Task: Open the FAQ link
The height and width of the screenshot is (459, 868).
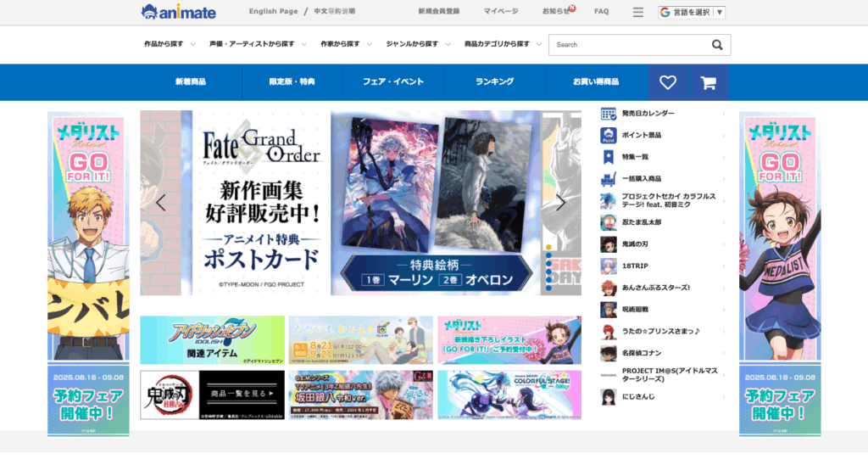Action: pyautogui.click(x=601, y=12)
